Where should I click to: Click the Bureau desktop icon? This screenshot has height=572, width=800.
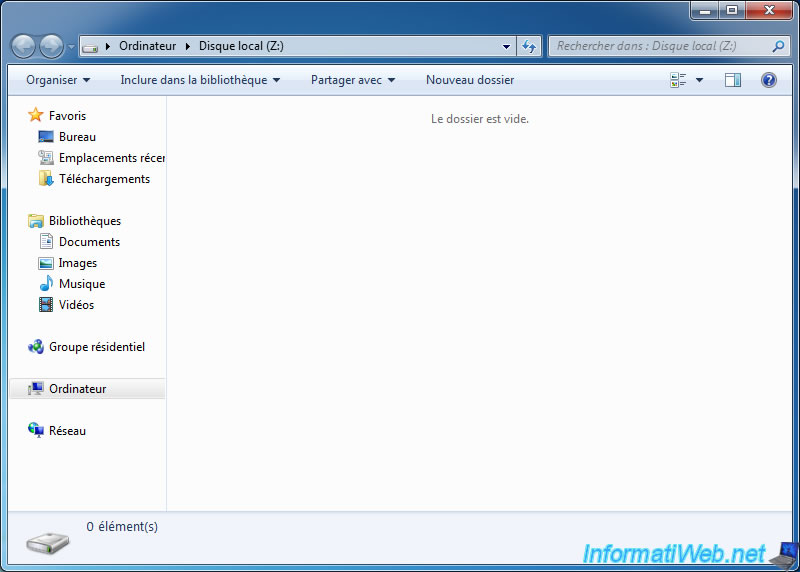(46, 137)
